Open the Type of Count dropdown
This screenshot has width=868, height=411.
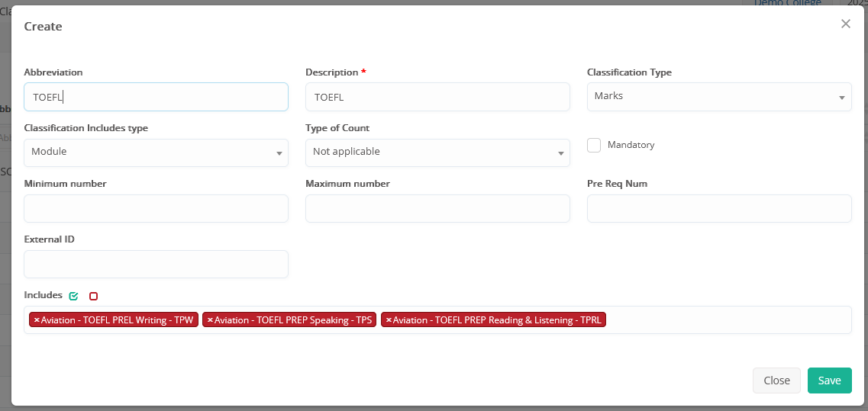[x=437, y=153]
